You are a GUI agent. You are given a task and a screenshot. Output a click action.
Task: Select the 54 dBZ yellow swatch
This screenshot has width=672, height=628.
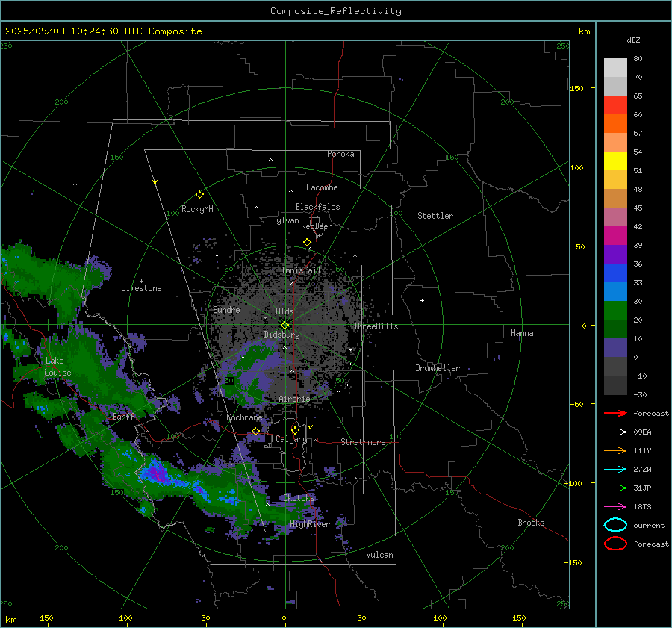tap(615, 161)
